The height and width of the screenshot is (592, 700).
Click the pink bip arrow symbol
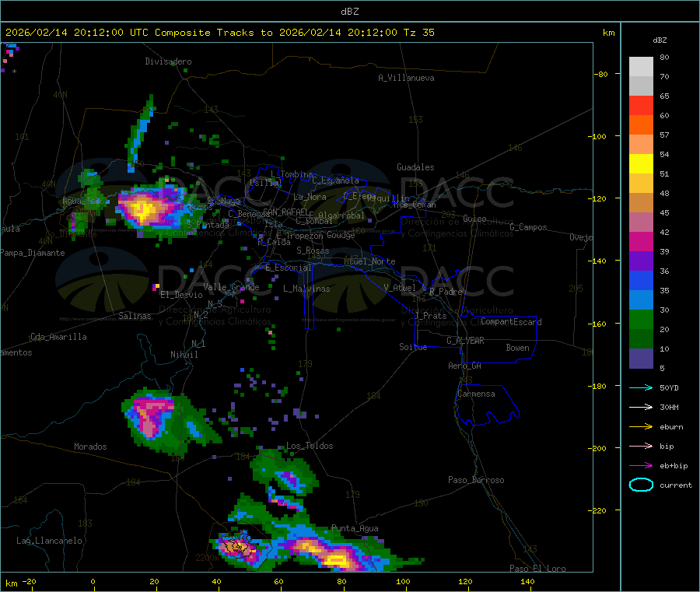pos(641,446)
